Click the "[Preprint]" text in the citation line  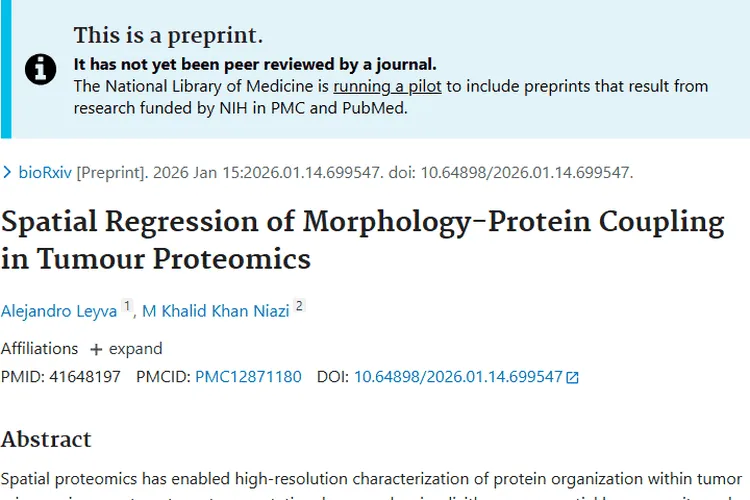[x=112, y=172]
